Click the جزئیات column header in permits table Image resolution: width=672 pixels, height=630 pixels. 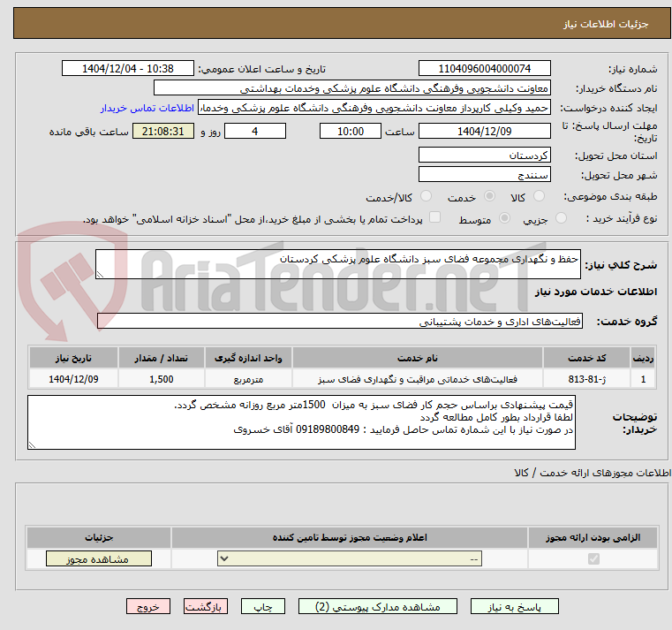coord(99,537)
